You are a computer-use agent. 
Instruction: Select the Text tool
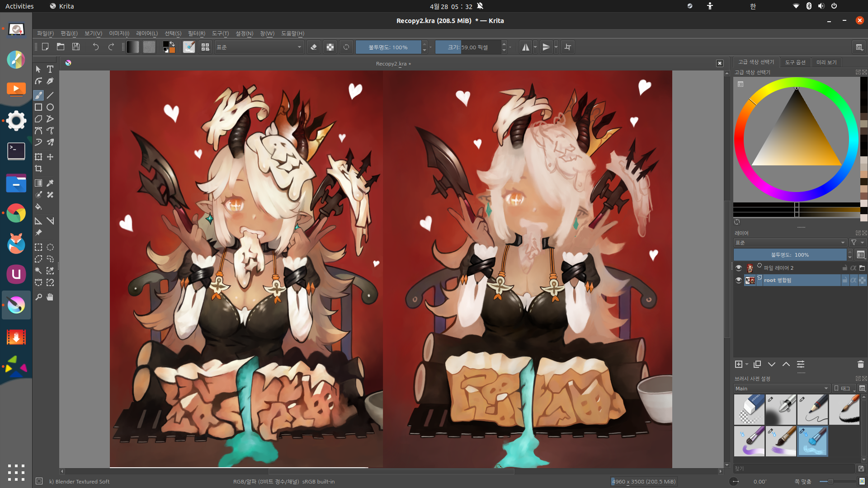[50, 69]
